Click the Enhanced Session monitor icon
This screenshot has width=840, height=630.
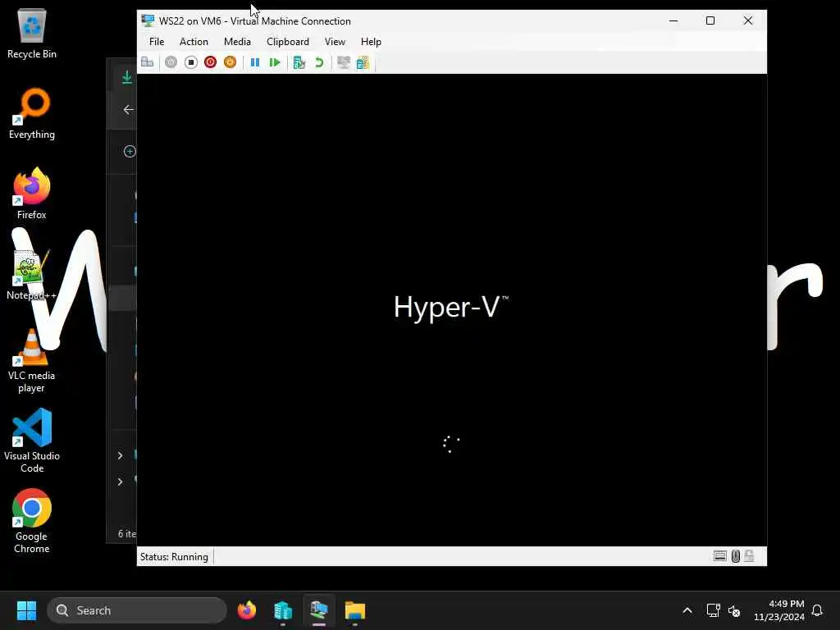(x=344, y=62)
